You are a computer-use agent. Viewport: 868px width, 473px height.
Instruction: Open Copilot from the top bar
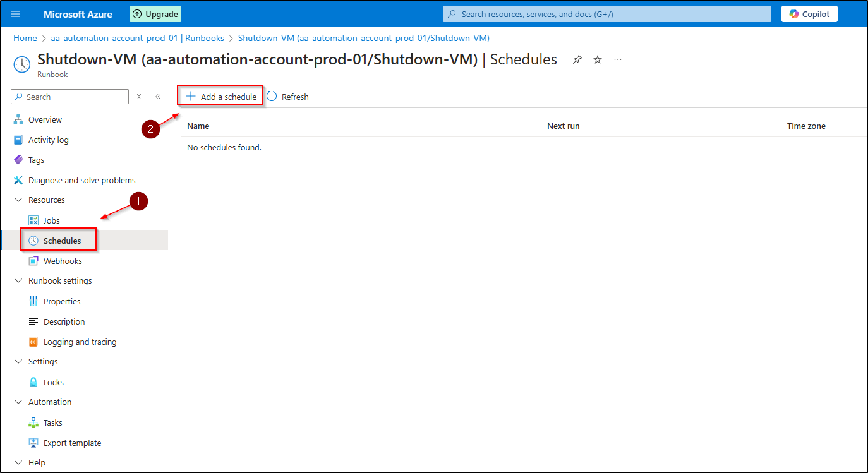pyautogui.click(x=809, y=14)
